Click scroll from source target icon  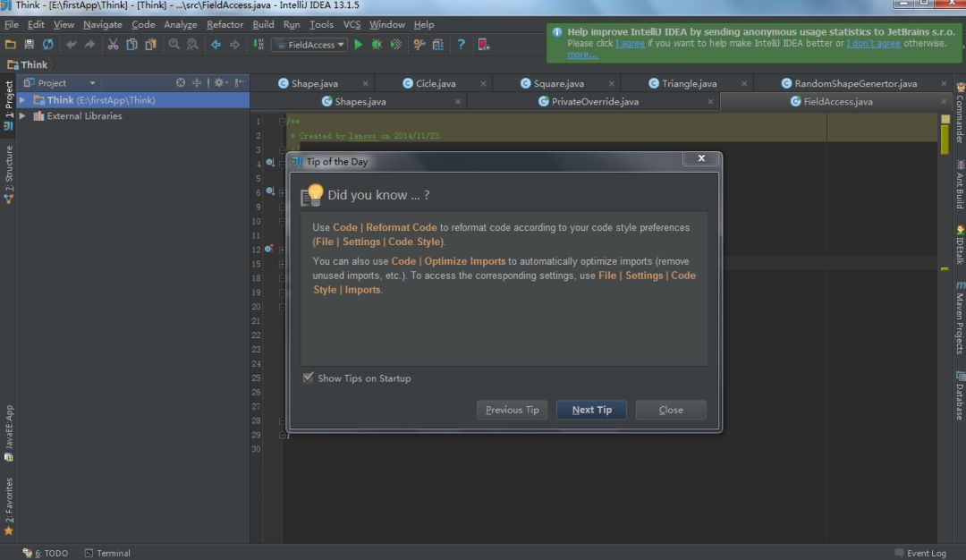coord(181,82)
